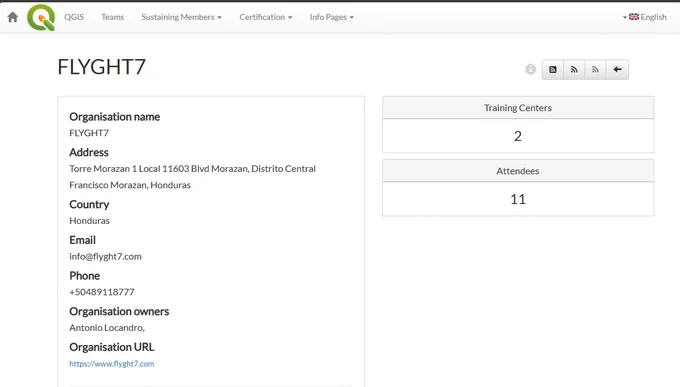Click the UK flag language icon
This screenshot has width=680, height=387.
pyautogui.click(x=634, y=16)
